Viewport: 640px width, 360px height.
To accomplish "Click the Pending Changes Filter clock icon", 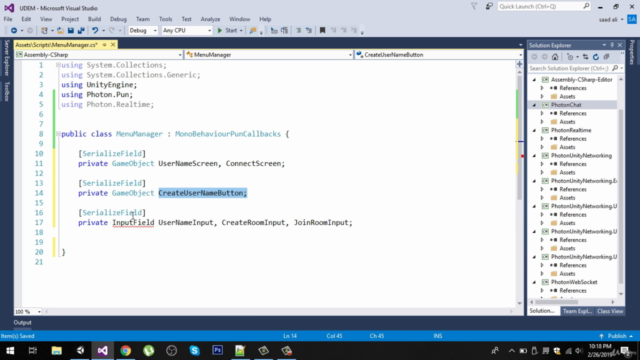I will coord(570,57).
